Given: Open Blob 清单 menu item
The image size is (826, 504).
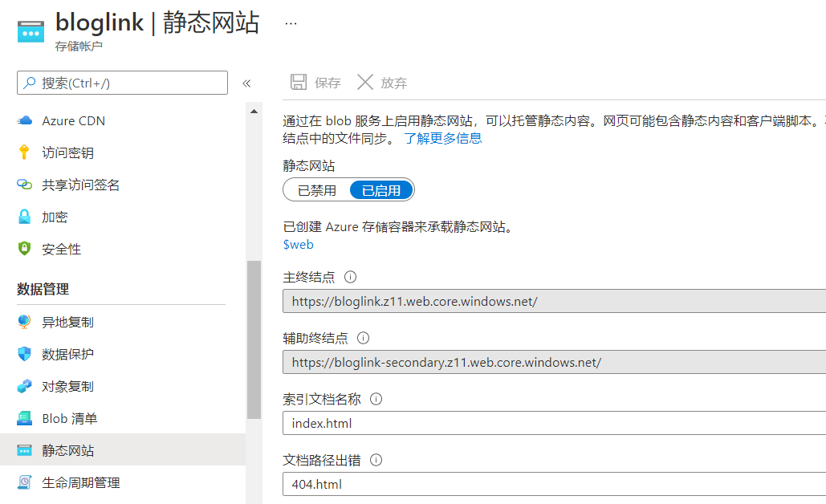Looking at the screenshot, I should tap(123, 419).
